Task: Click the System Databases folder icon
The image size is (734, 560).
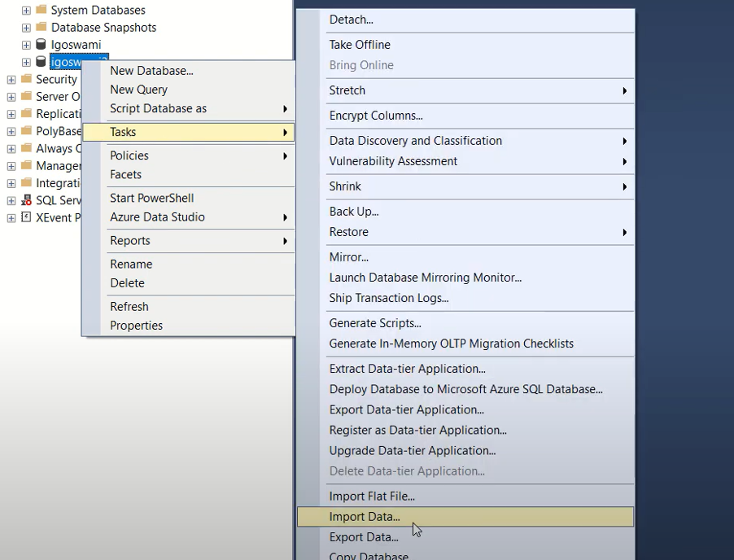Action: (x=42, y=11)
